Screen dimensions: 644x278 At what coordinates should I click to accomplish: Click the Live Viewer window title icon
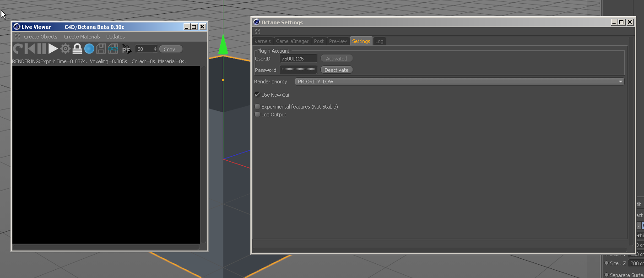pyautogui.click(x=17, y=27)
